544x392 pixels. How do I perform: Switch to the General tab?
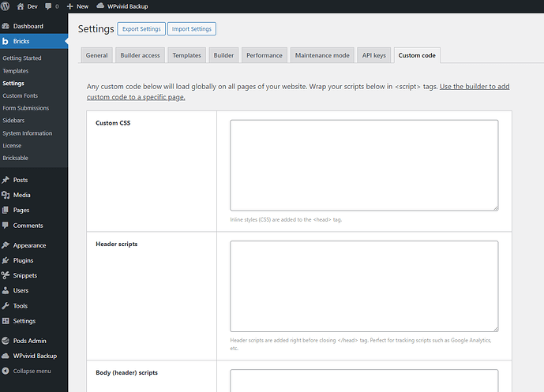click(x=97, y=55)
